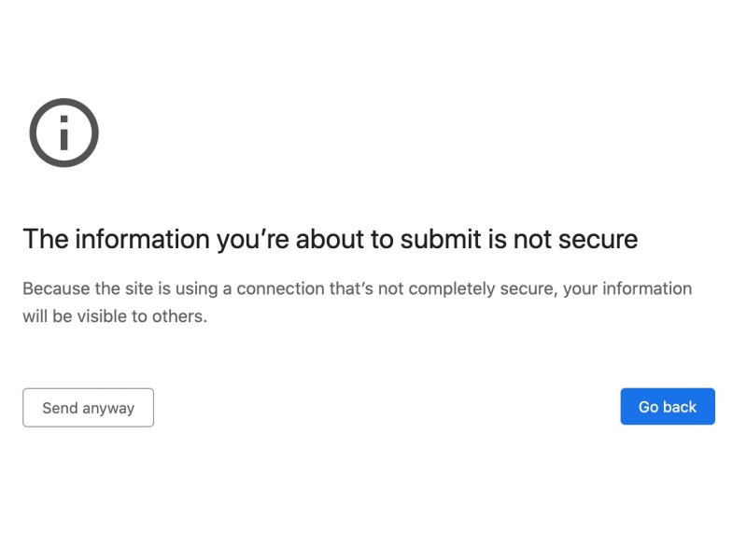The image size is (747, 560).
Task: Select the gray info symbol above the heading
Action: tap(63, 133)
